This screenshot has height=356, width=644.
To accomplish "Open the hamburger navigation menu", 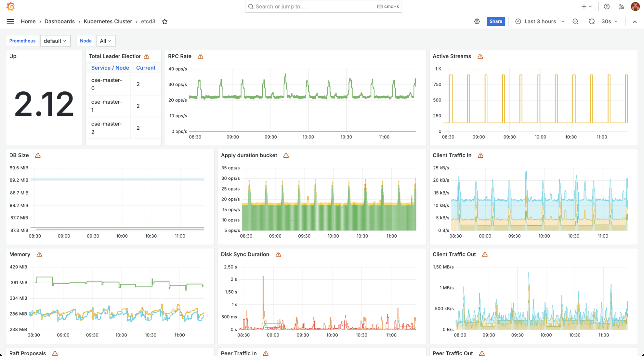I will (x=10, y=21).
